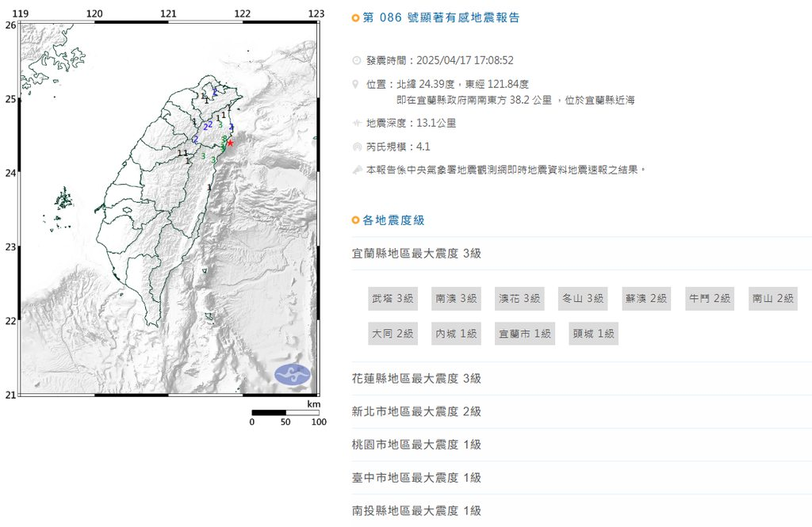The width and height of the screenshot is (812, 527).
Task: Click the depth icon beside 地震深度
Action: coord(357,123)
